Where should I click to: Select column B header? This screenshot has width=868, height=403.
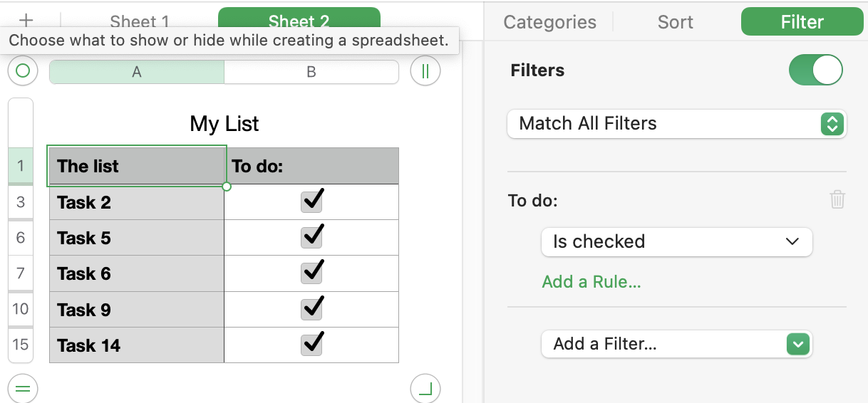(x=311, y=72)
